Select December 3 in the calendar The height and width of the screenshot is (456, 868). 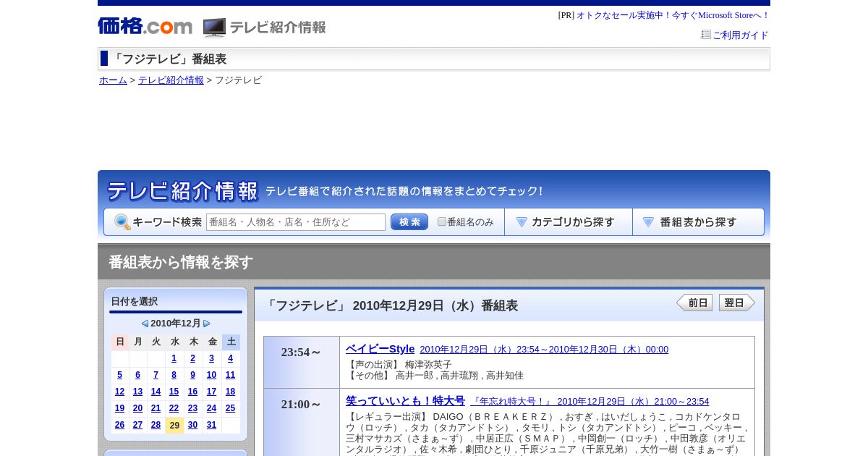[x=211, y=358]
